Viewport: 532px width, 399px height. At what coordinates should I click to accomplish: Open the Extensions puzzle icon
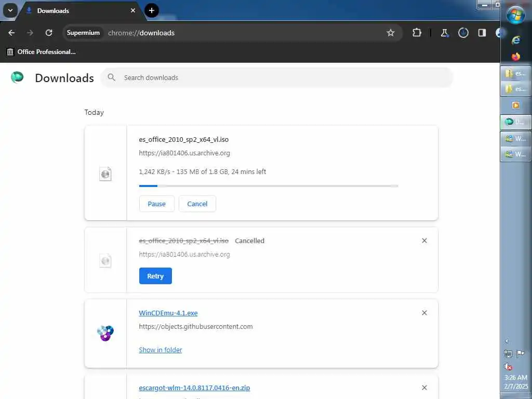pos(417,33)
